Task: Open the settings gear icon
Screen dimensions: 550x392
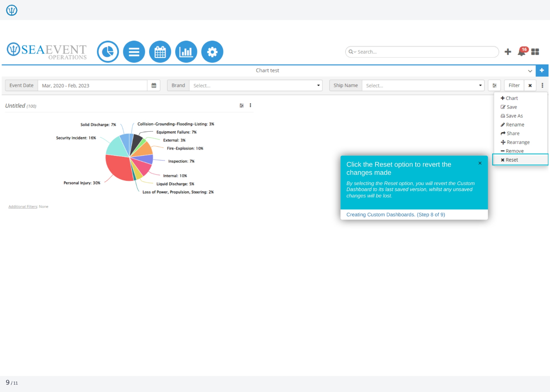Action: [x=212, y=52]
